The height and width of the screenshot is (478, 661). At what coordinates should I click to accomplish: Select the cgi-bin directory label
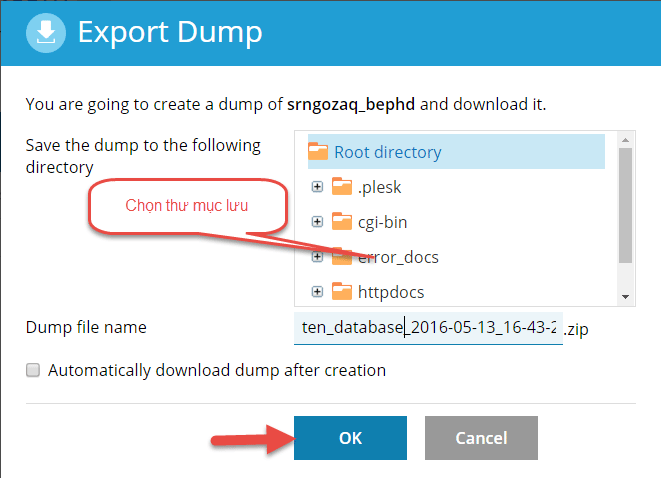(382, 222)
